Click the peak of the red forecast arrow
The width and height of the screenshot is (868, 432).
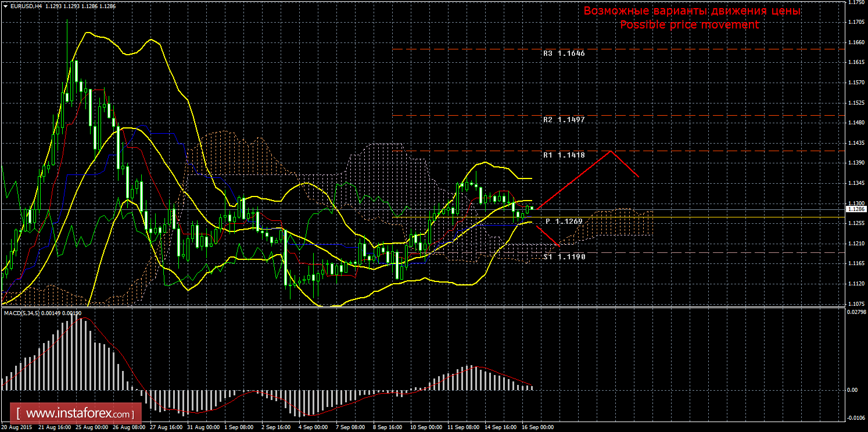point(610,151)
